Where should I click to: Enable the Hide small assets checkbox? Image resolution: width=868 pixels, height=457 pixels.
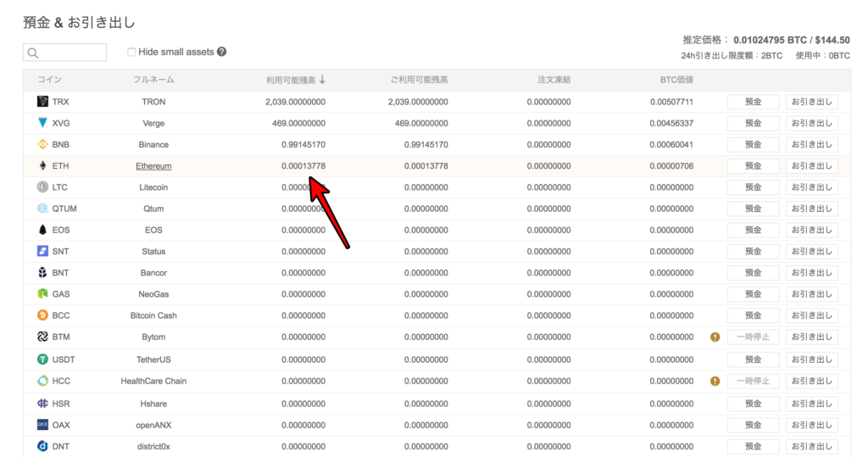131,52
